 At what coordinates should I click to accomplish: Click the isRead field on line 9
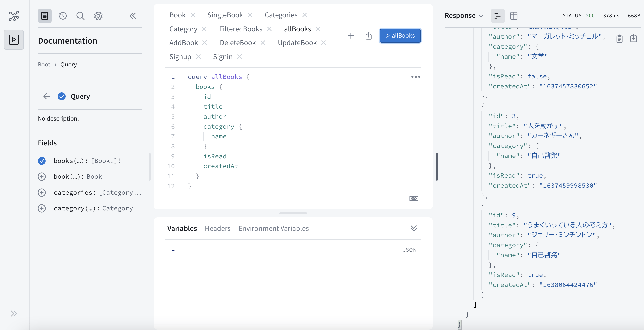pyautogui.click(x=215, y=156)
